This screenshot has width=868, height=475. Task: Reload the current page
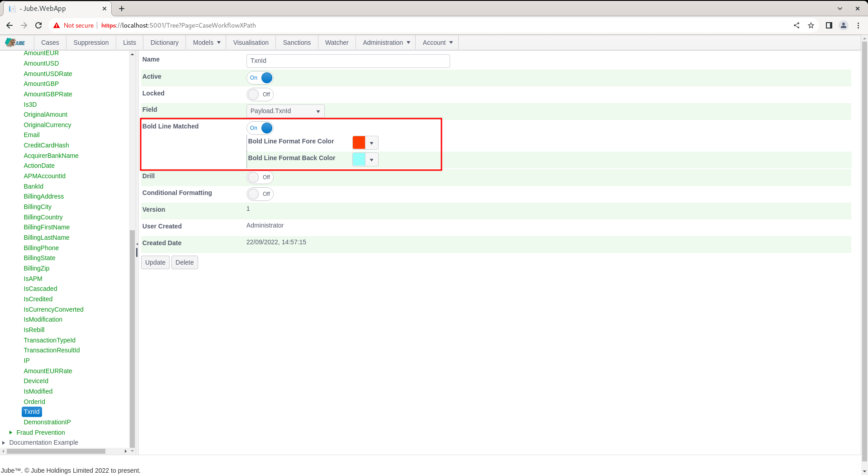coord(38,25)
